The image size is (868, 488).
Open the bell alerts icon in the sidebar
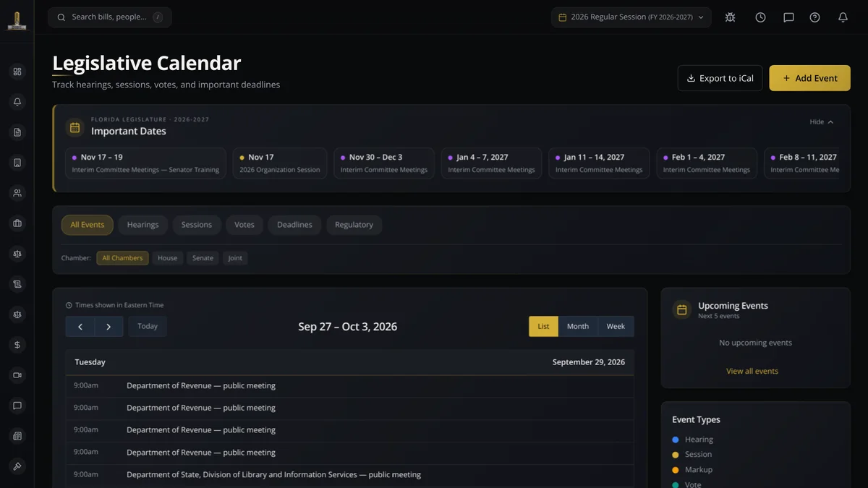click(x=17, y=102)
